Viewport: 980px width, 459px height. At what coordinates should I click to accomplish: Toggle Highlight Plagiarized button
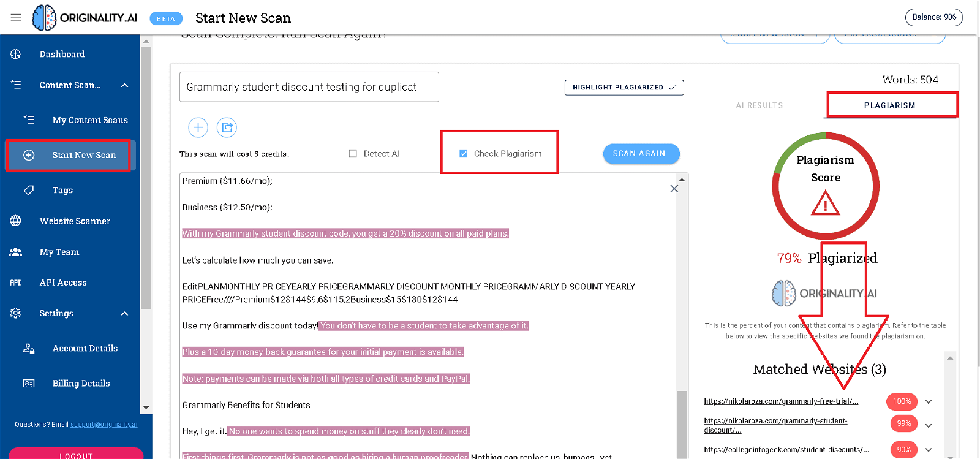coord(624,88)
